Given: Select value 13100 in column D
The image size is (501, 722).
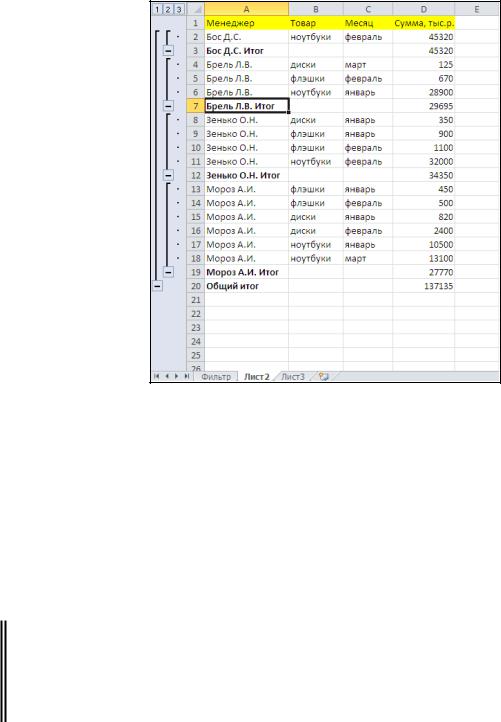Looking at the screenshot, I should coord(424,258).
